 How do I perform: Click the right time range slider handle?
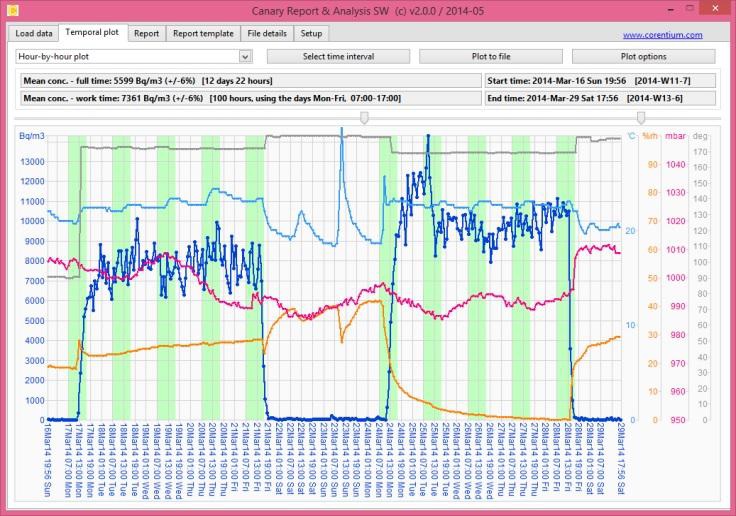[x=641, y=117]
